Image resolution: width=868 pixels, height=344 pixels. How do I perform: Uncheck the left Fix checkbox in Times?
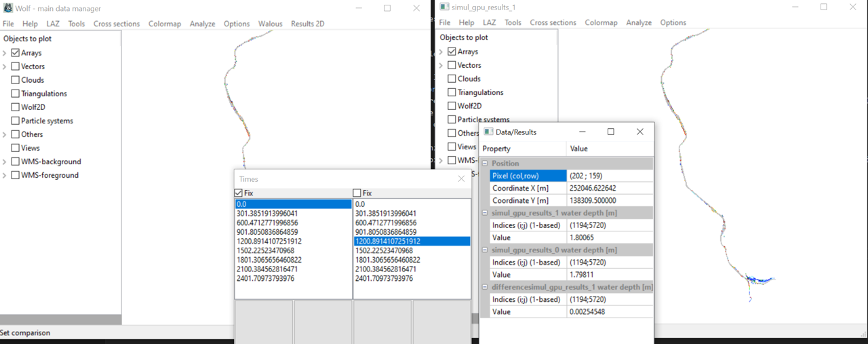click(239, 193)
